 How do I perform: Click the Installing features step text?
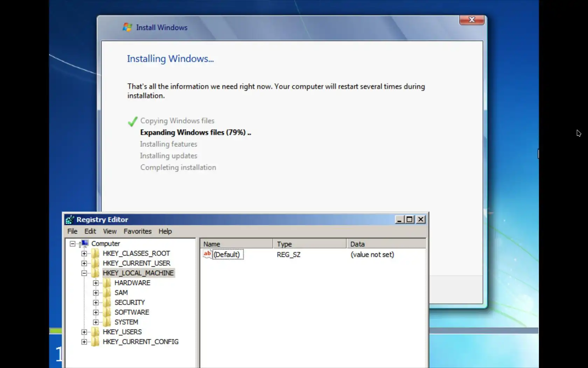[x=169, y=144]
